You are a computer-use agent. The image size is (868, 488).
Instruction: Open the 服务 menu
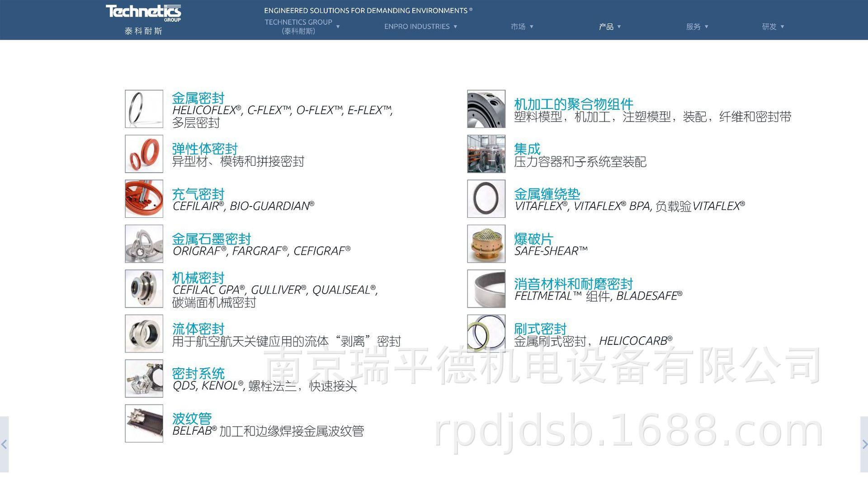tap(693, 27)
